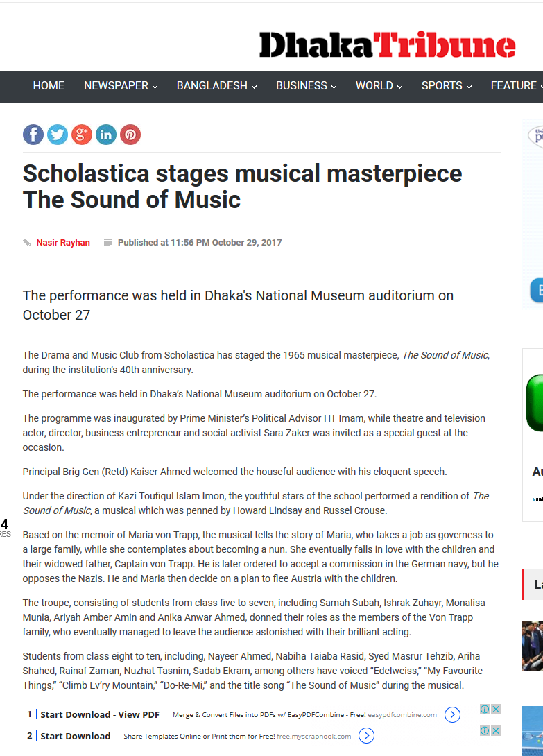The width and height of the screenshot is (543, 756).
Task: Click news thumbnail image in right sidebar
Action: pyautogui.click(x=533, y=646)
